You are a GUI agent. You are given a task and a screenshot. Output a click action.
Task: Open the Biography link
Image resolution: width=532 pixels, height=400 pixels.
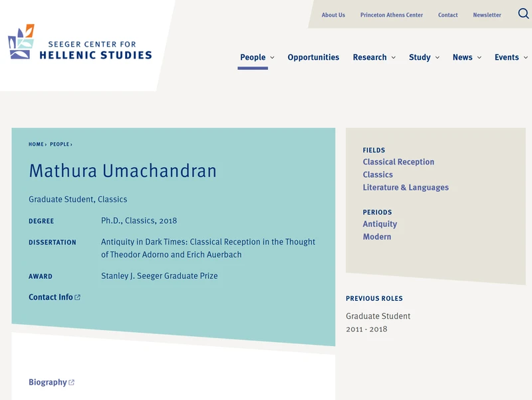coord(47,382)
